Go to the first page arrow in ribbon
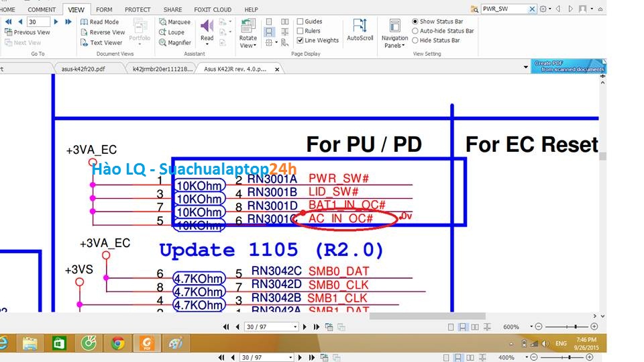 (9, 21)
